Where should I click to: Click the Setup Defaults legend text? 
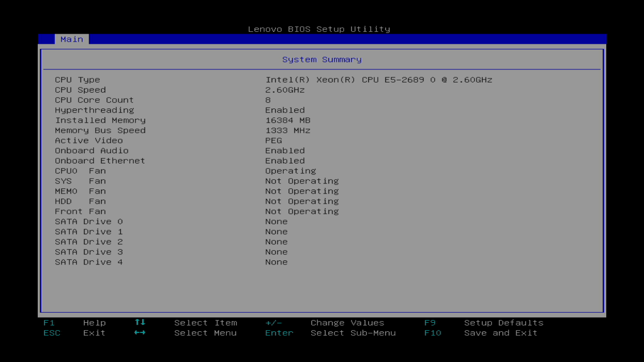504,323
